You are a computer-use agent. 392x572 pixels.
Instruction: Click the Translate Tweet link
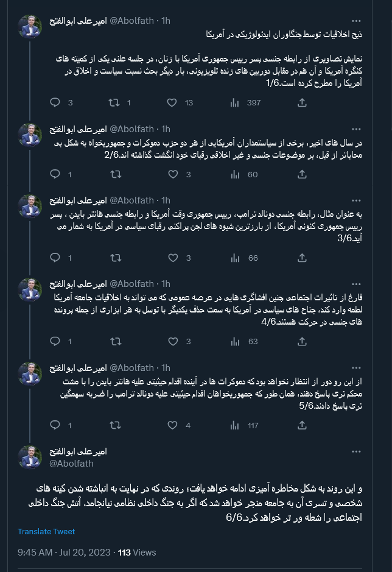click(46, 531)
